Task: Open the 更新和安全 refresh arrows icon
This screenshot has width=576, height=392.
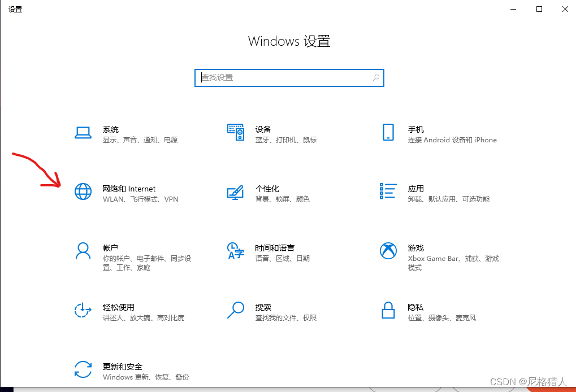Action: tap(83, 369)
